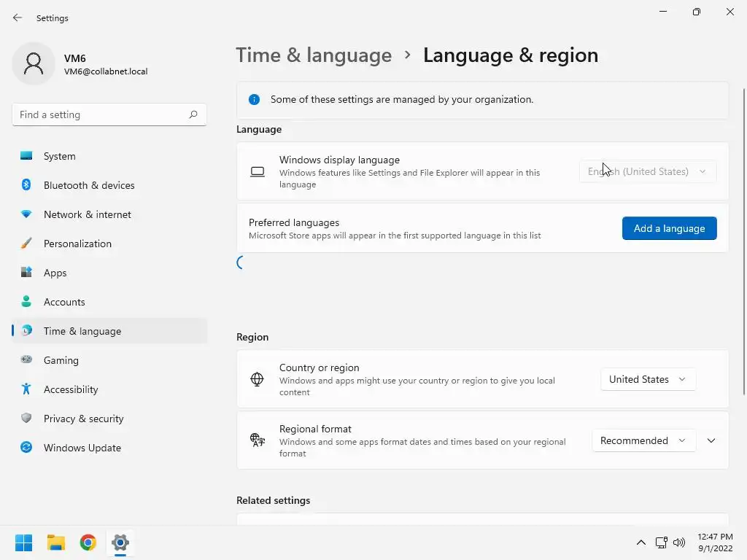Click the Add a language button
This screenshot has width=747, height=560.
670,228
